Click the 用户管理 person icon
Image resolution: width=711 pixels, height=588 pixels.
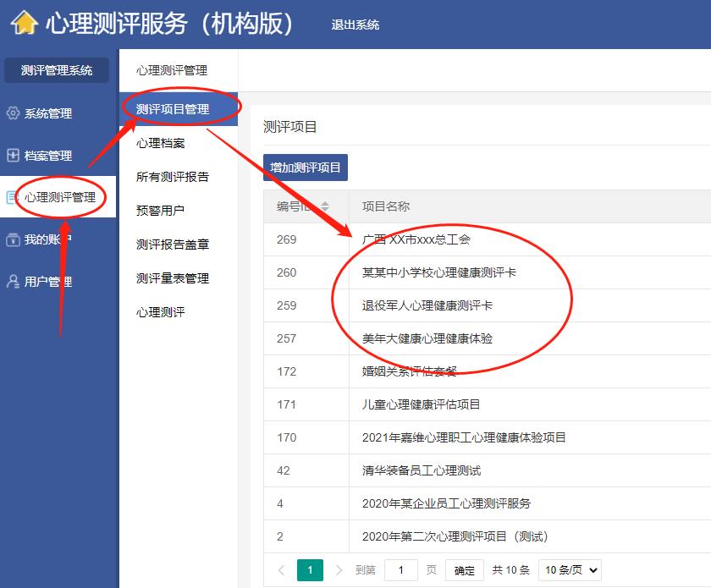click(13, 282)
